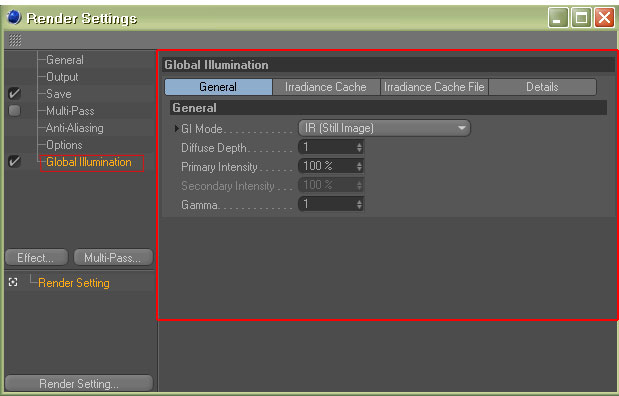This screenshot has width=619, height=396.
Task: Toggle the Save checkbox
Action: (x=15, y=94)
